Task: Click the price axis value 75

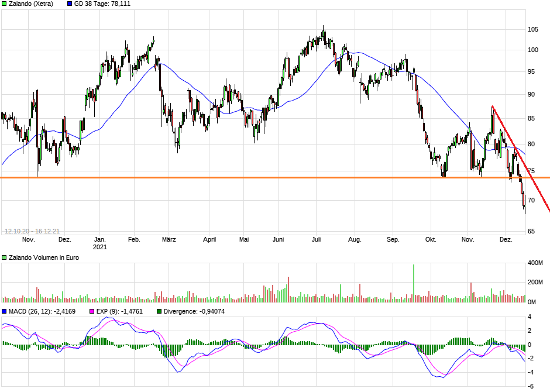Action: tap(532, 171)
